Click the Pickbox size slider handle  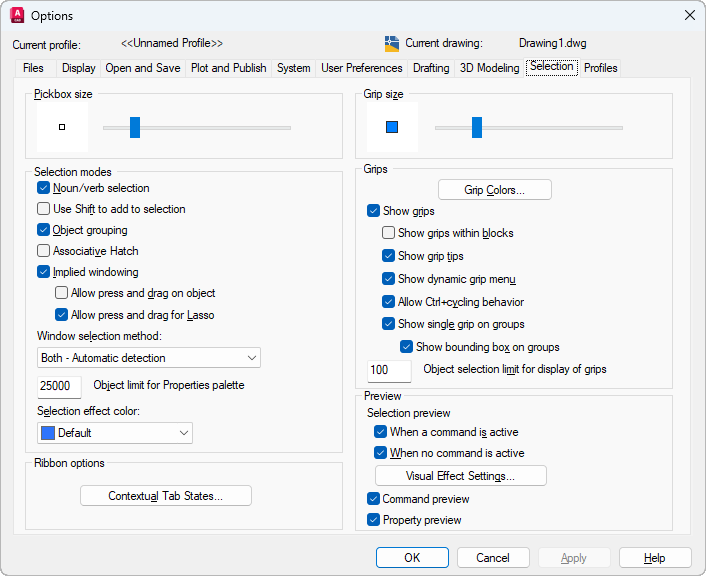click(135, 127)
